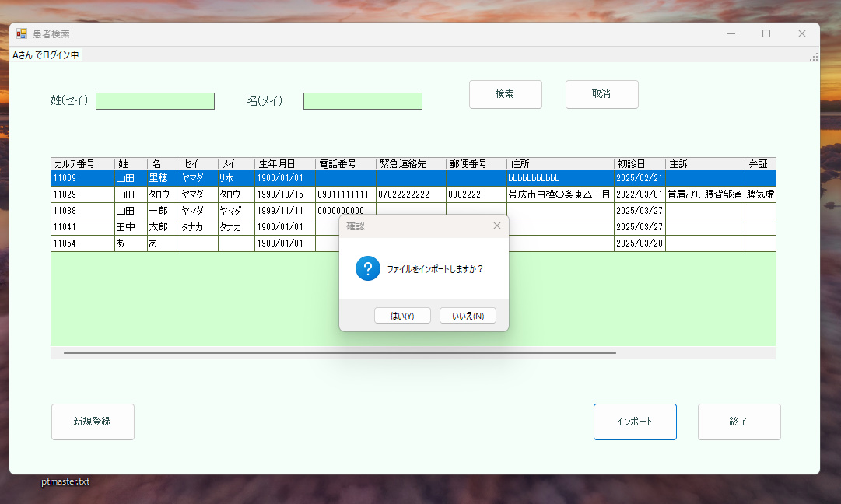The height and width of the screenshot is (504, 841).
Task: Click the horizontal scrollbar below the grid
Action: (335, 352)
